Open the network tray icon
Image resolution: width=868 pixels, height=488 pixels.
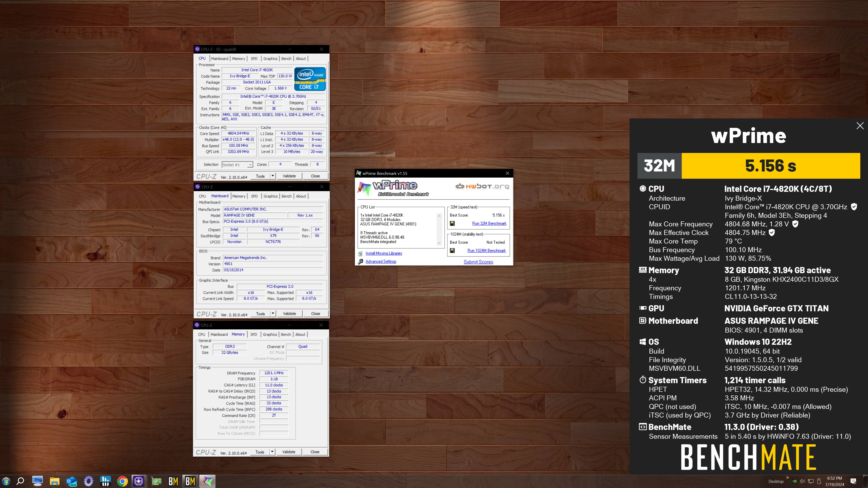[x=811, y=481]
